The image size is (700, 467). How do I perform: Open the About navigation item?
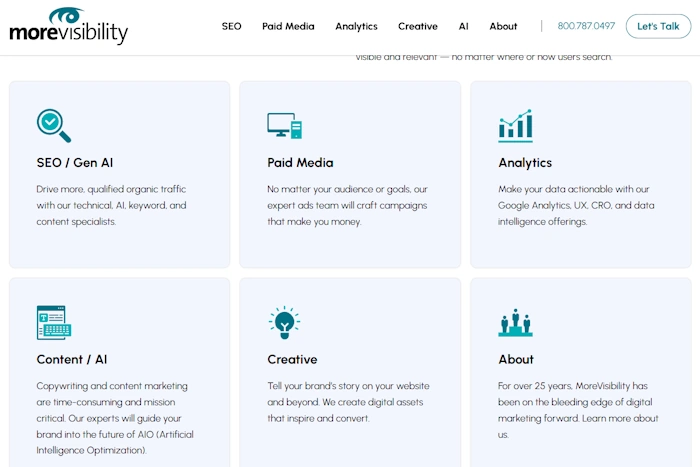[x=503, y=26]
